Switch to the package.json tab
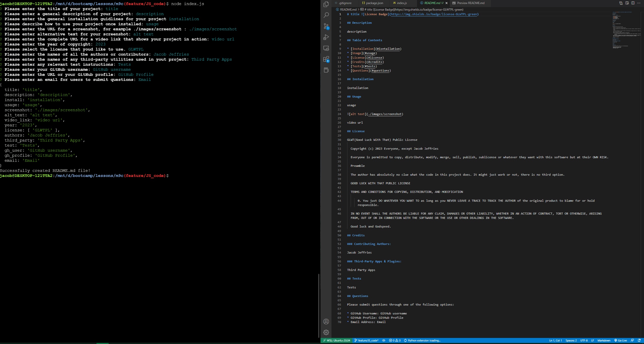 (374, 3)
